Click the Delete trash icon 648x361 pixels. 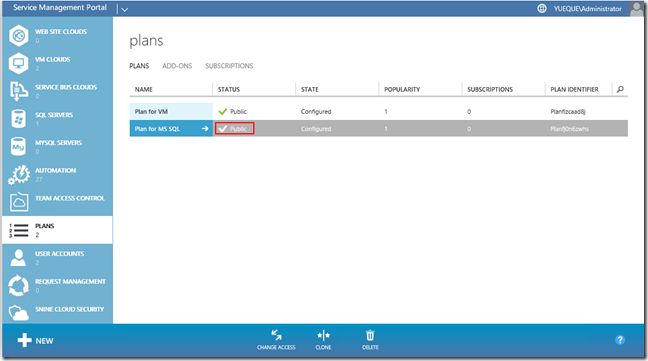point(370,335)
